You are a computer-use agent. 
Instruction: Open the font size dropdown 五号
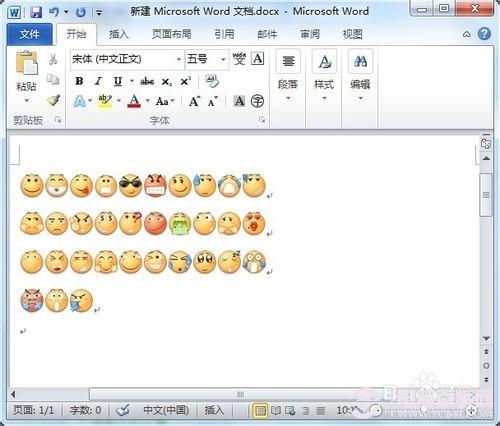[207, 59]
